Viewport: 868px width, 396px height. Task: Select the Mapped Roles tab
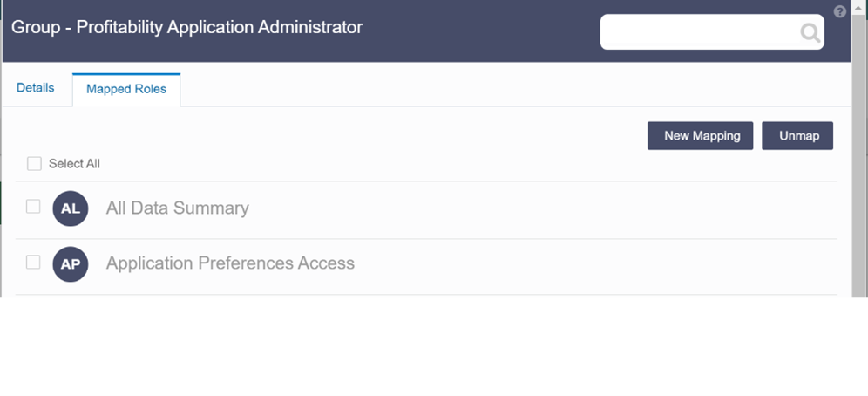pos(126,90)
